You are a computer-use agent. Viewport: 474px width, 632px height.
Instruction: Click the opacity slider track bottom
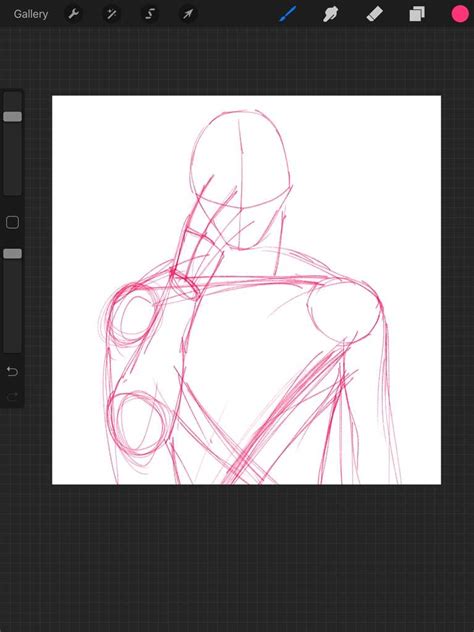pyautogui.click(x=12, y=347)
